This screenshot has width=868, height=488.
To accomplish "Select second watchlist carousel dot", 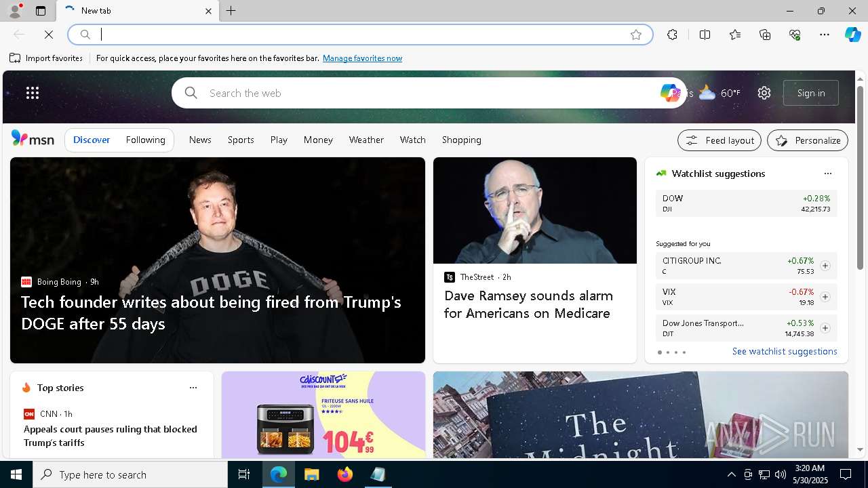I will coord(668,352).
